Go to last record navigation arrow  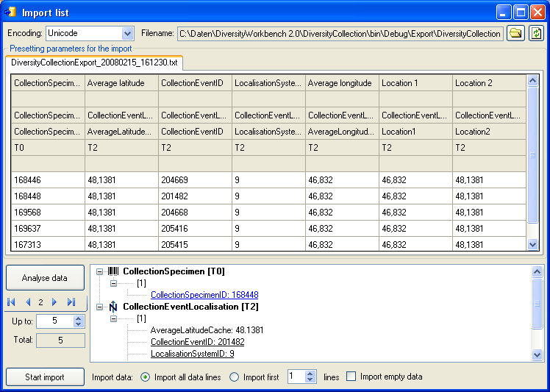click(71, 302)
